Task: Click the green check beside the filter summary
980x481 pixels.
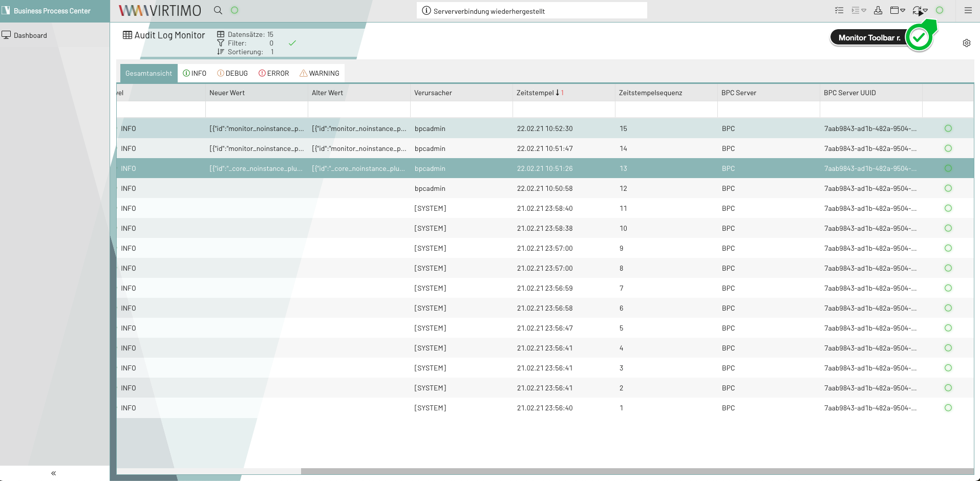Action: (x=292, y=43)
